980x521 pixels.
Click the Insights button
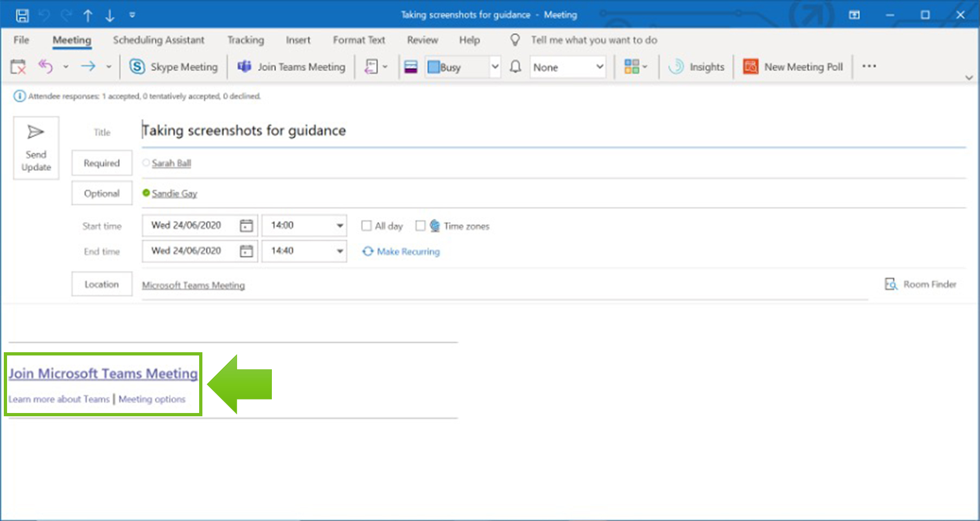(x=696, y=67)
